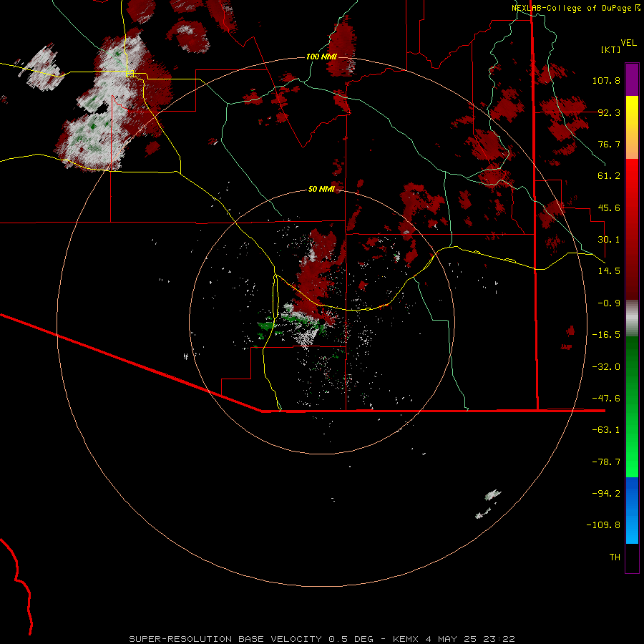Select the 100 NMI range ring label

pyautogui.click(x=321, y=57)
